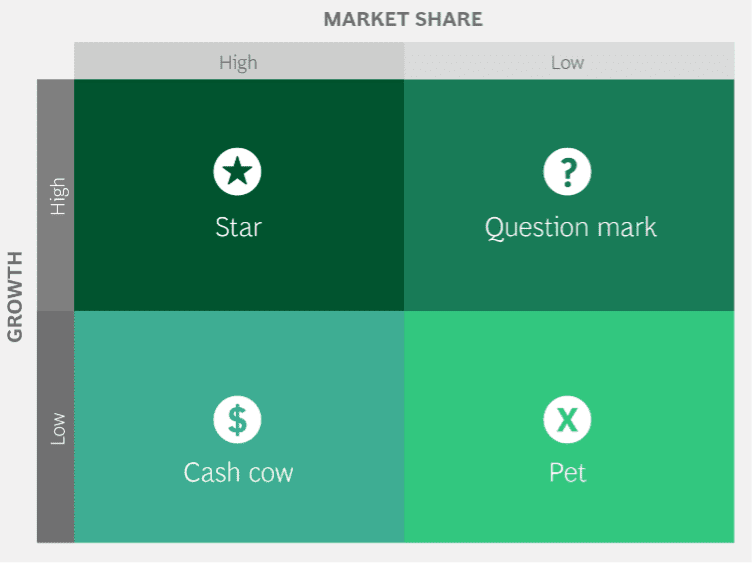
Task: Select the Star label text
Action: pyautogui.click(x=239, y=227)
